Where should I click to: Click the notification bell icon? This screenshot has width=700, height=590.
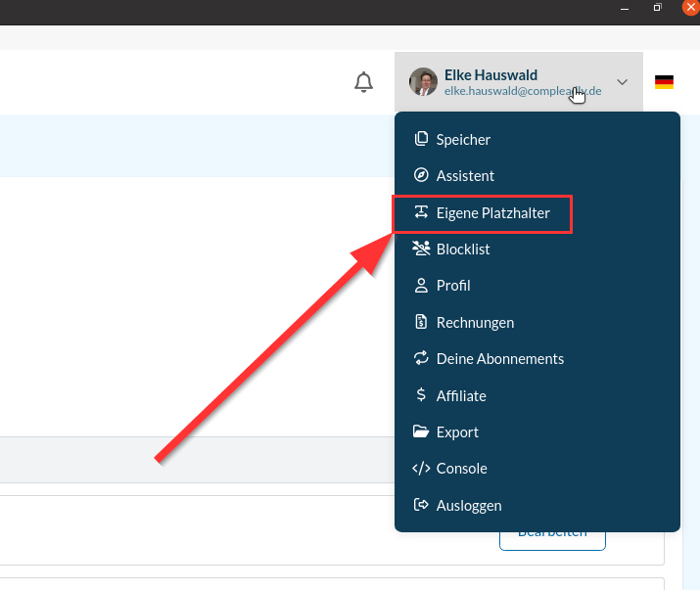pyautogui.click(x=363, y=82)
